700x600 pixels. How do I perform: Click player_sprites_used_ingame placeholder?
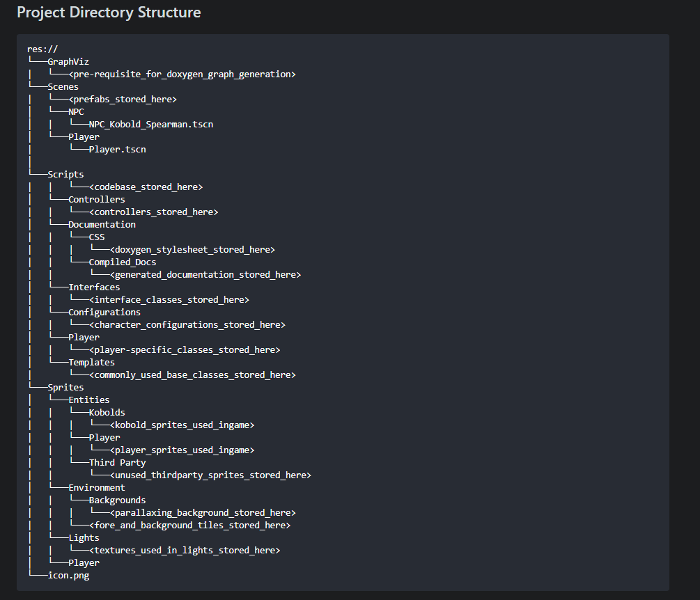pos(182,450)
